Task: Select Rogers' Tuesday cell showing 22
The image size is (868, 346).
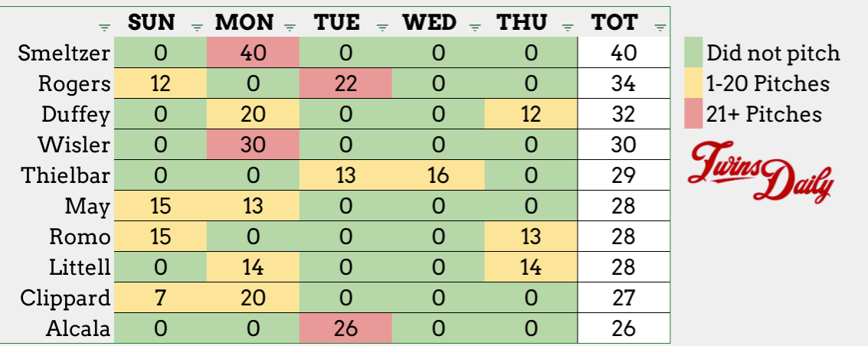Action: pos(346,83)
